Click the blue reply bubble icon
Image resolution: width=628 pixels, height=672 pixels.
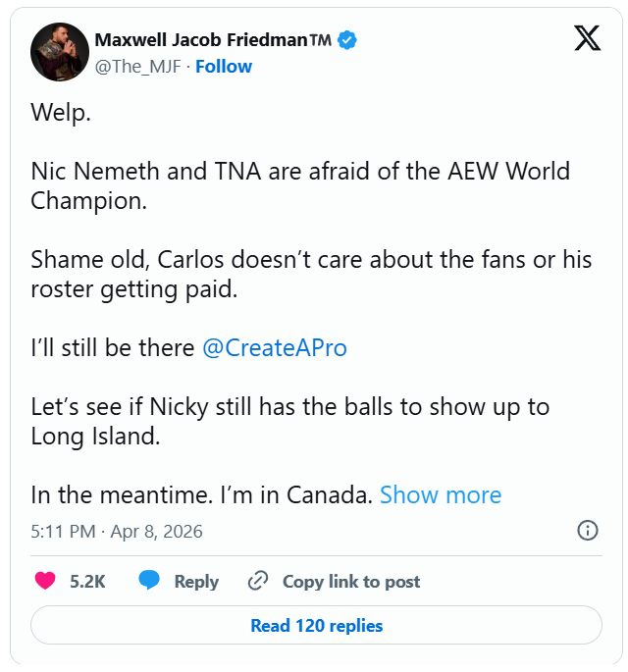coord(149,581)
